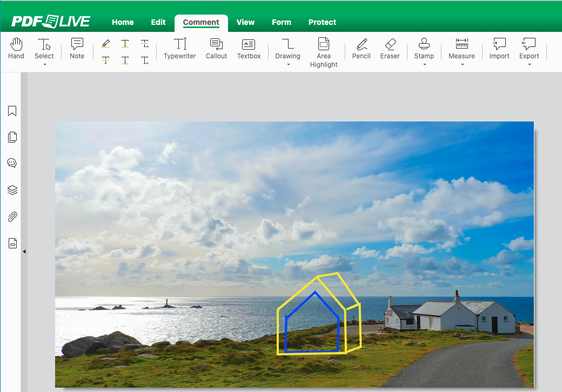Select the Squiggly underline annotation tool
The width and height of the screenshot is (562, 392).
coord(125,60)
